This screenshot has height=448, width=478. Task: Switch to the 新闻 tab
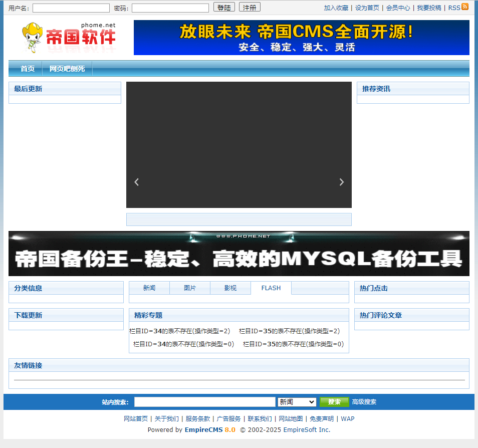tap(149, 288)
